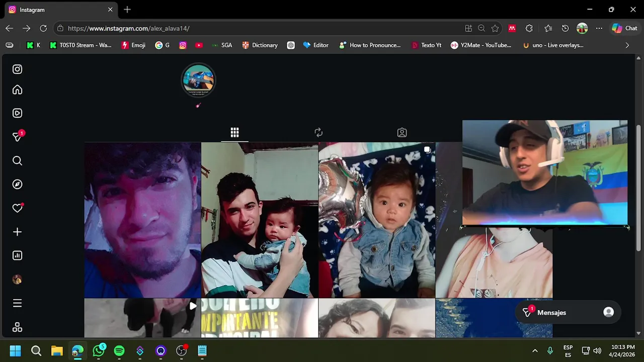
Task: Open Reels from the Instagram sidebar
Action: (x=17, y=113)
